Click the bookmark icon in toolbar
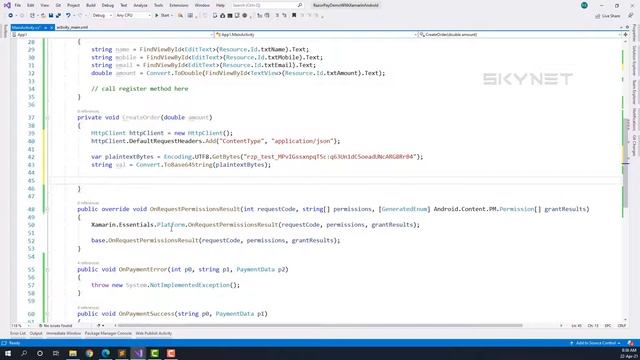 pyautogui.click(x=294, y=16)
